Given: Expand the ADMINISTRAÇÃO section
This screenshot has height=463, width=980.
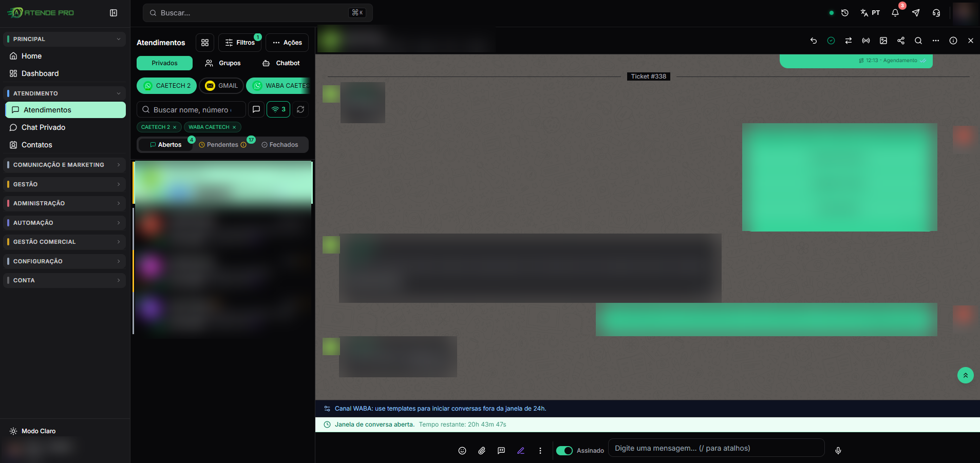Looking at the screenshot, I should [65, 203].
